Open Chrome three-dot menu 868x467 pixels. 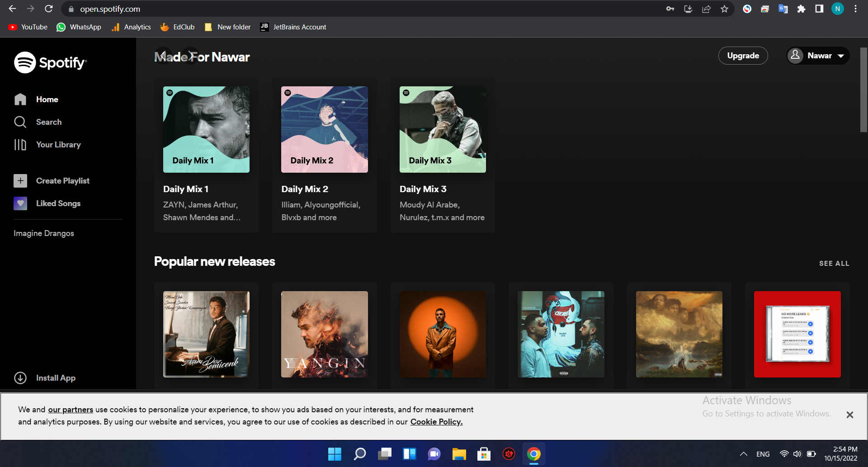[x=855, y=9]
